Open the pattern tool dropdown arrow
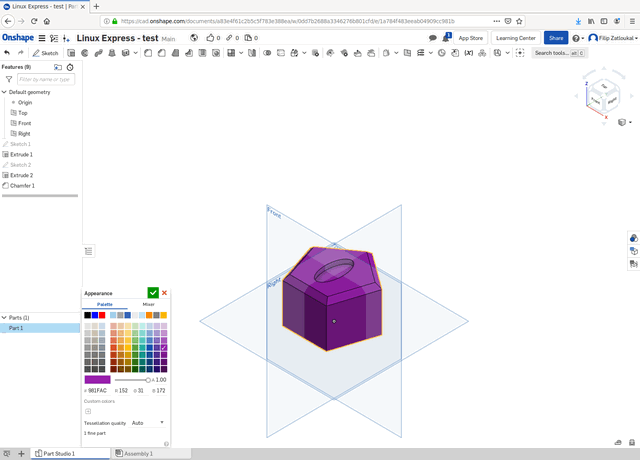Image resolution: width=640 pixels, height=460 pixels. [x=241, y=53]
